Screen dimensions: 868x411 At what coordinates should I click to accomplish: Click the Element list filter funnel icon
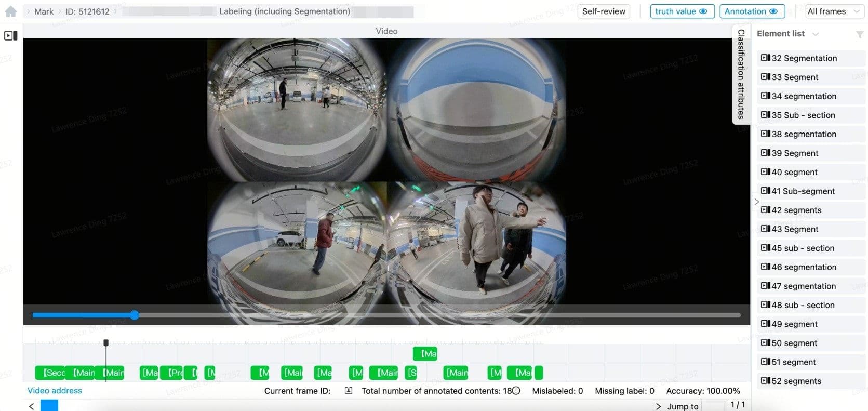860,34
